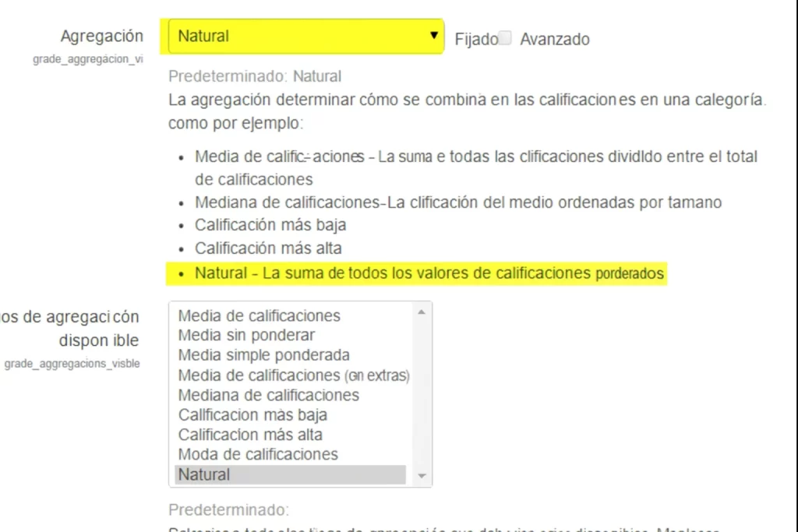This screenshot has height=532, width=798.
Task: Select "Calificación más baja" in the list
Action: 252,415
